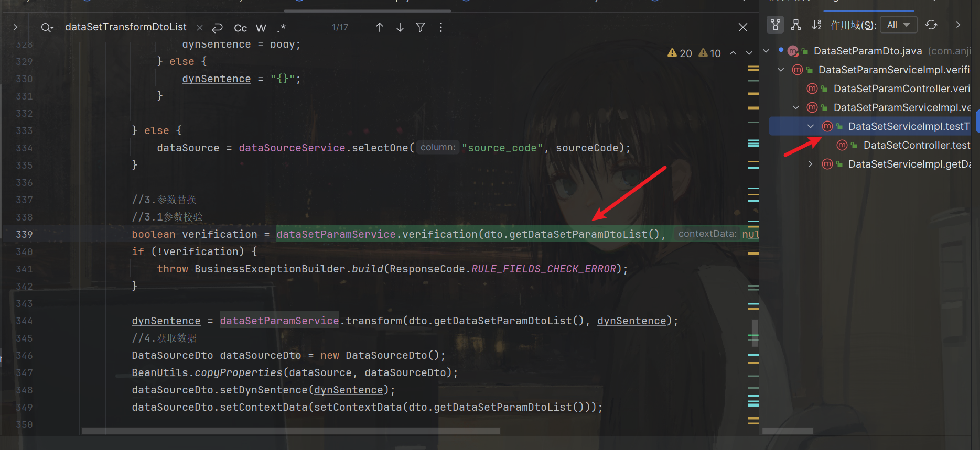Click the 1/17 match counter

click(340, 27)
